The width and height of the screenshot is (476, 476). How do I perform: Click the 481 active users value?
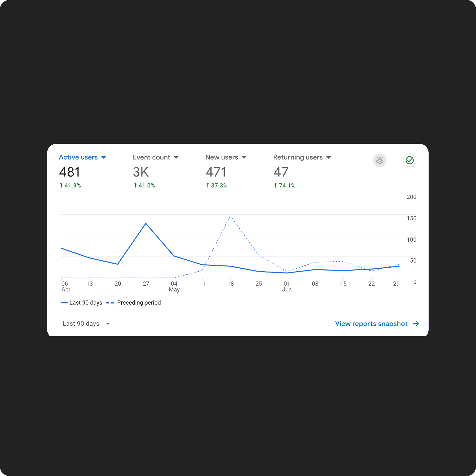(70, 172)
